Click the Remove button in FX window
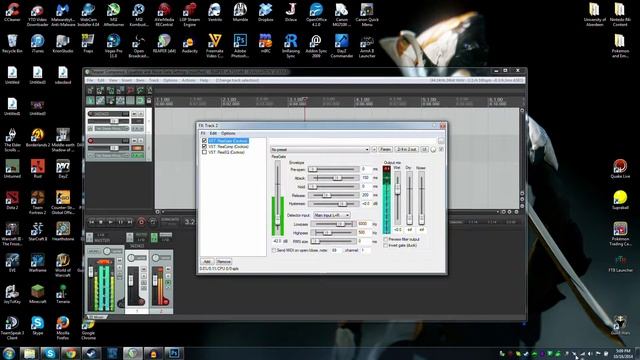Viewport: 640px width, 360px height. [x=223, y=261]
